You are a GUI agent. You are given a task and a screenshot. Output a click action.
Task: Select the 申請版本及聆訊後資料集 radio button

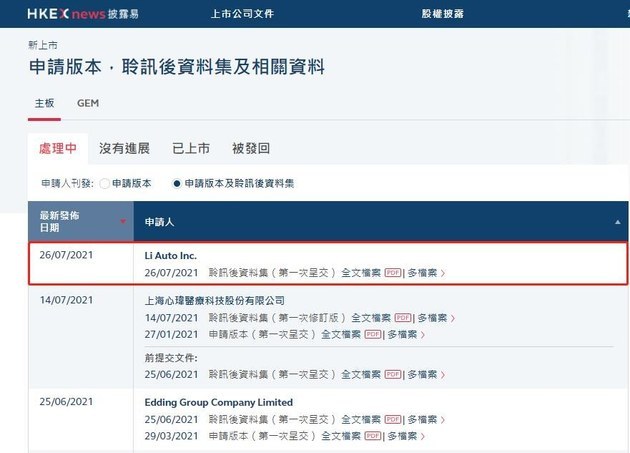(x=176, y=184)
